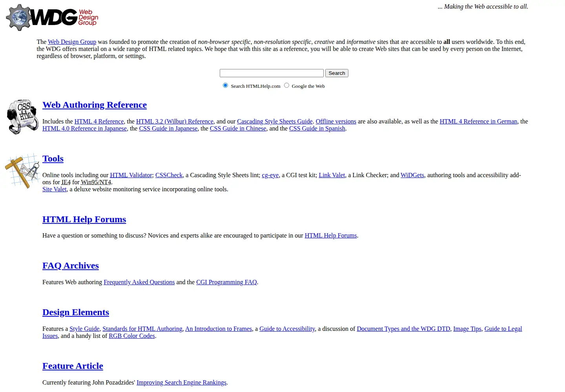
Task: Open the Tools heading link
Action: pos(53,159)
